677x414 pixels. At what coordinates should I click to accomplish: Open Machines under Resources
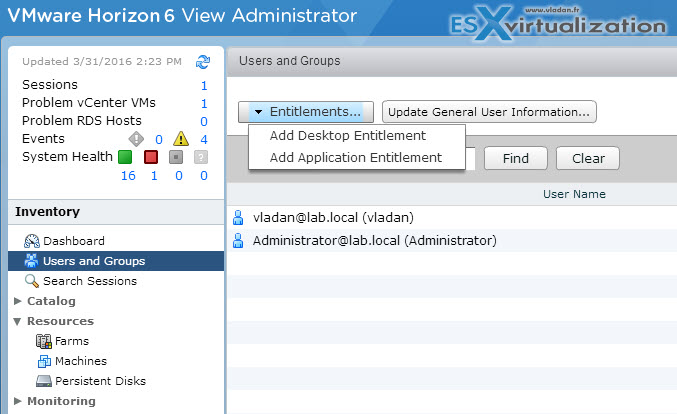pyautogui.click(x=81, y=361)
